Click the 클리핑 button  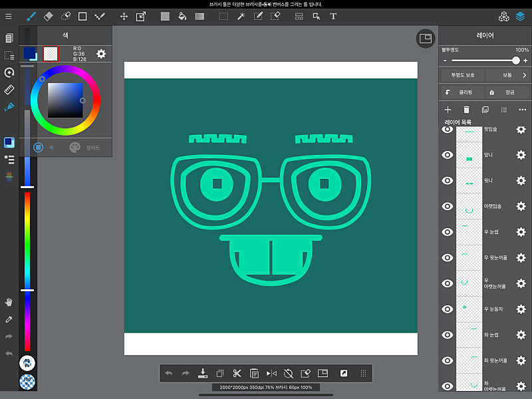[462, 92]
